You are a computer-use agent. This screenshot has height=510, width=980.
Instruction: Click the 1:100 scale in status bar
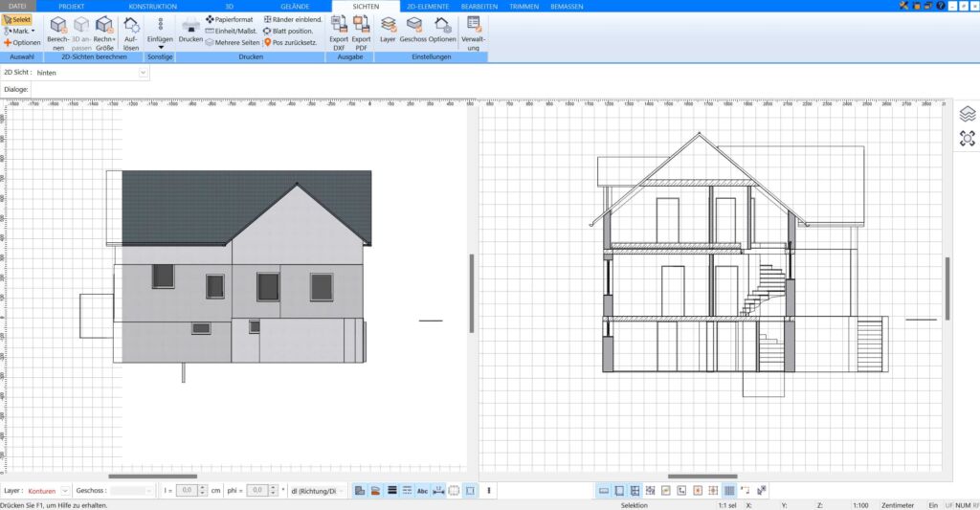(x=860, y=505)
